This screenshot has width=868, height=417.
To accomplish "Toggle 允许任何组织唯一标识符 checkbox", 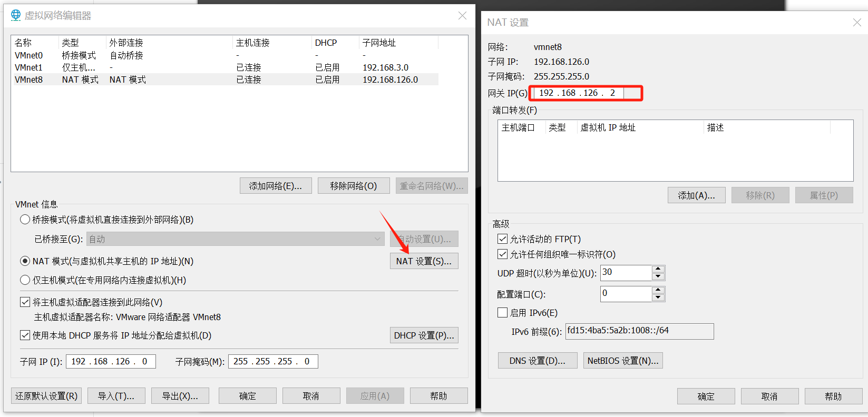I will (x=502, y=254).
